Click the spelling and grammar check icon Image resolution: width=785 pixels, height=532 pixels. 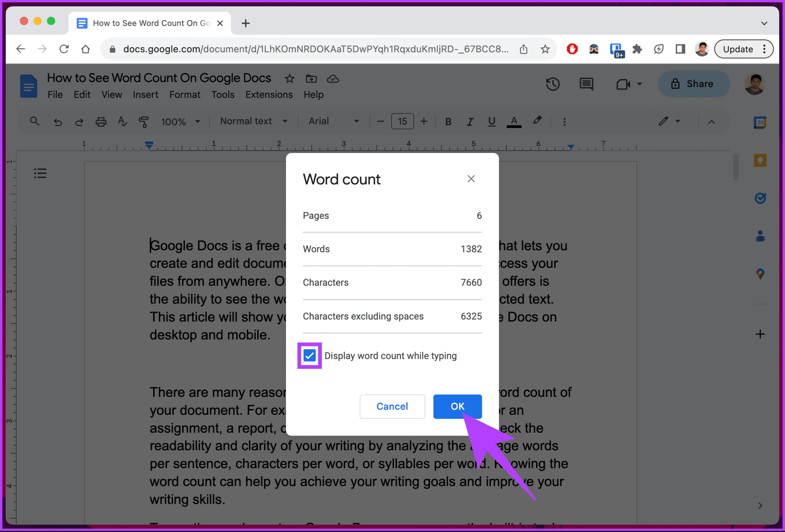(122, 122)
